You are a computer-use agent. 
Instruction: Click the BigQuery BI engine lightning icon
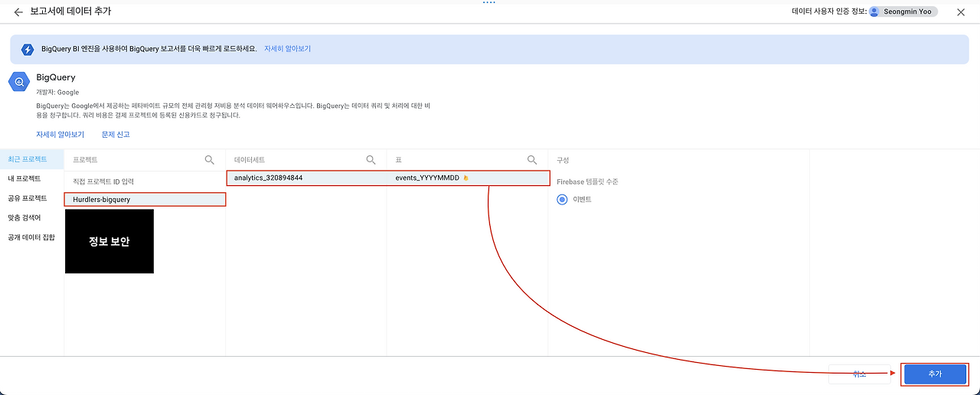(x=28, y=49)
